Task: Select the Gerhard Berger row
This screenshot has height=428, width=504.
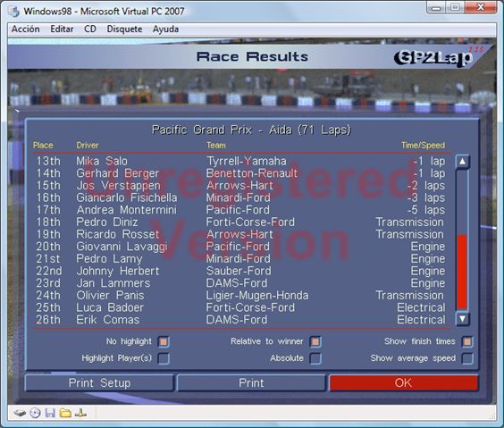Action: click(240, 173)
